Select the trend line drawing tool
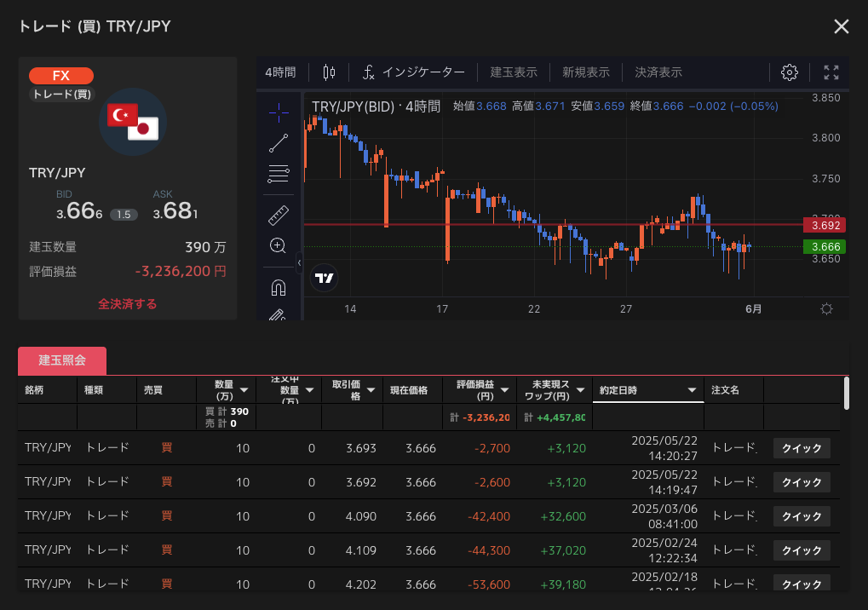The height and width of the screenshot is (610, 868). [279, 143]
